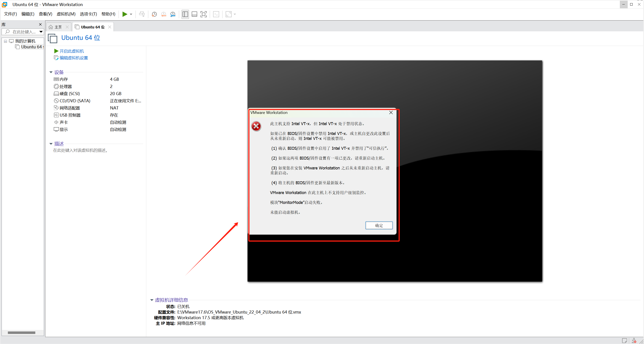
Task: Click the green Power On play icon
Action: pos(125,14)
